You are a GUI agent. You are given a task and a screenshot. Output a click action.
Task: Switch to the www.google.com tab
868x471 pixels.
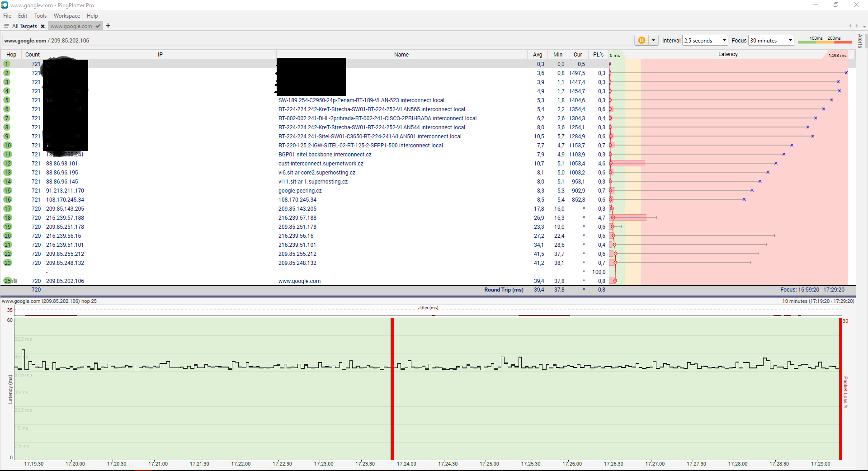tap(71, 26)
